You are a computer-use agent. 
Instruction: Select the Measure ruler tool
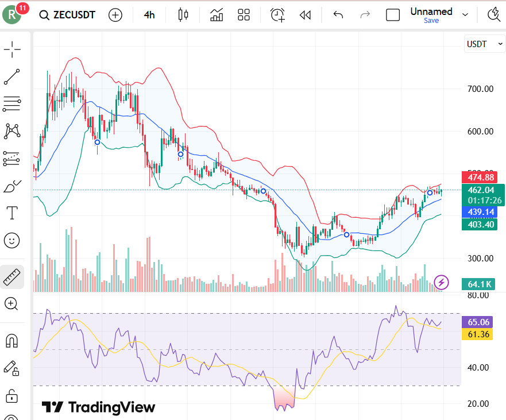click(x=11, y=276)
